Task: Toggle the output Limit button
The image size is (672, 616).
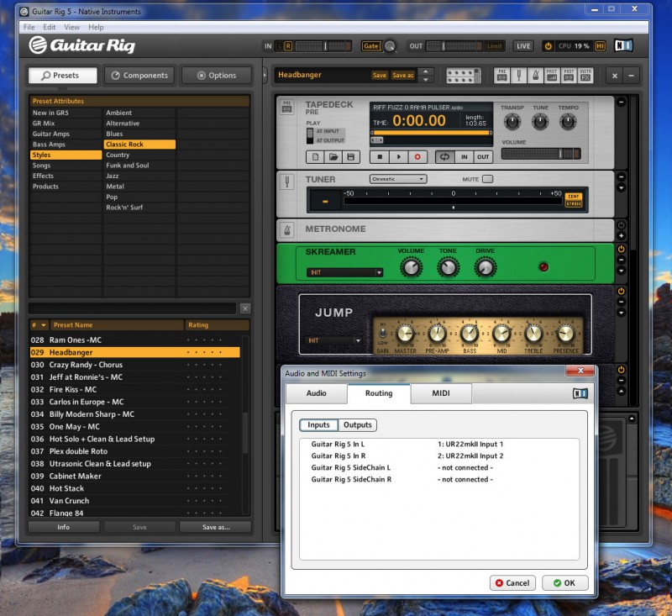Action: (494, 46)
